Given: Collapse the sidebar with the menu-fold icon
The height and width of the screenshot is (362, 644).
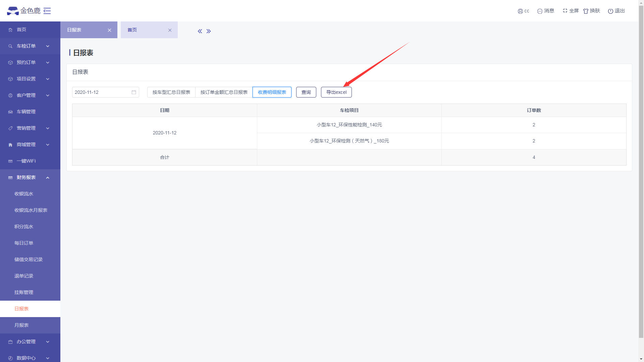Looking at the screenshot, I should (x=47, y=11).
